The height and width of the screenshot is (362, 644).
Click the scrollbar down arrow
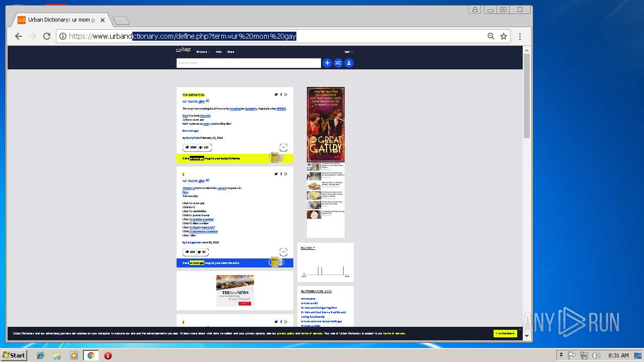pyautogui.click(x=527, y=336)
